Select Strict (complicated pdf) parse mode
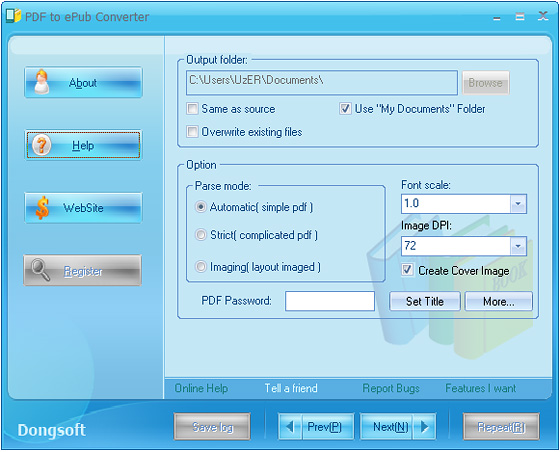Viewport: 560px width, 452px height. [x=201, y=235]
